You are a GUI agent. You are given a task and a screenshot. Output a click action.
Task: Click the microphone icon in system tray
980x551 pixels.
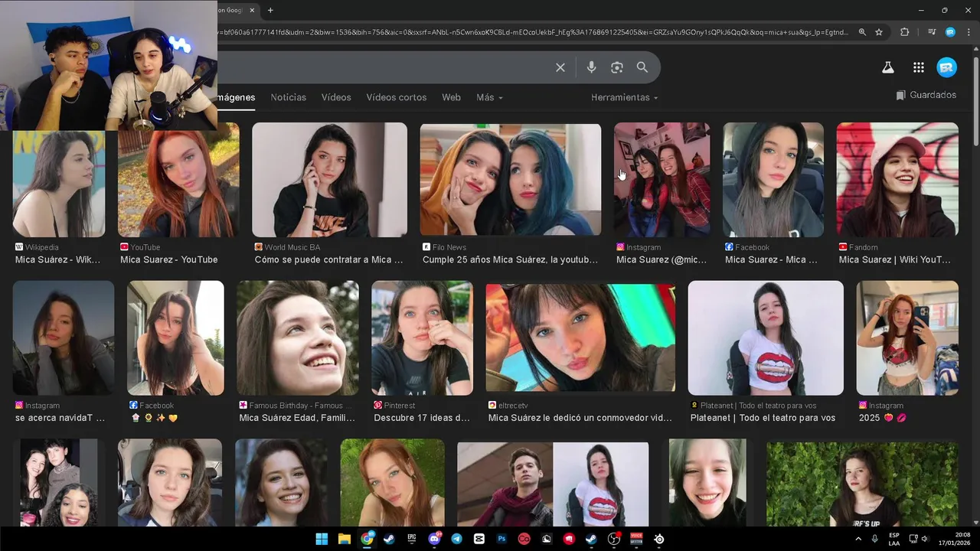point(874,539)
